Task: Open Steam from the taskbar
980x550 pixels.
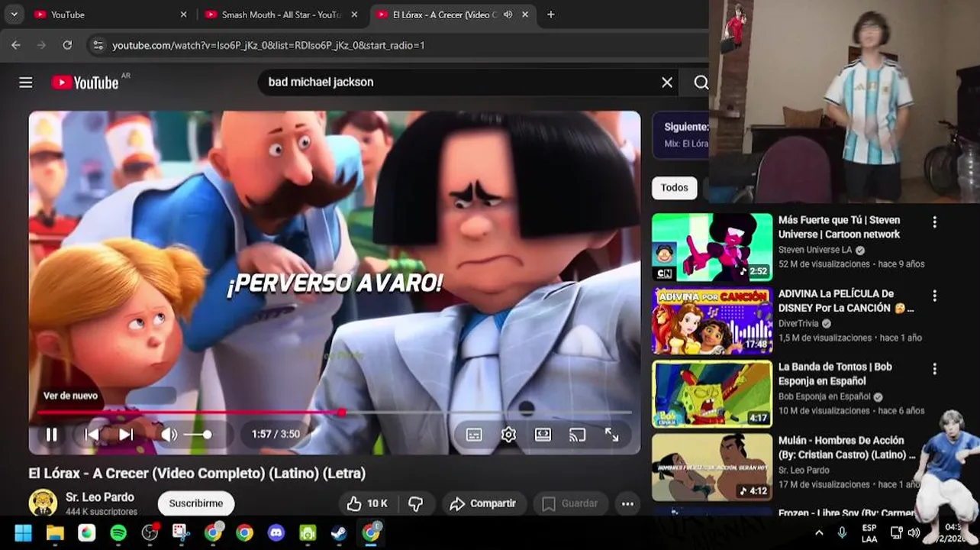Action: point(339,533)
